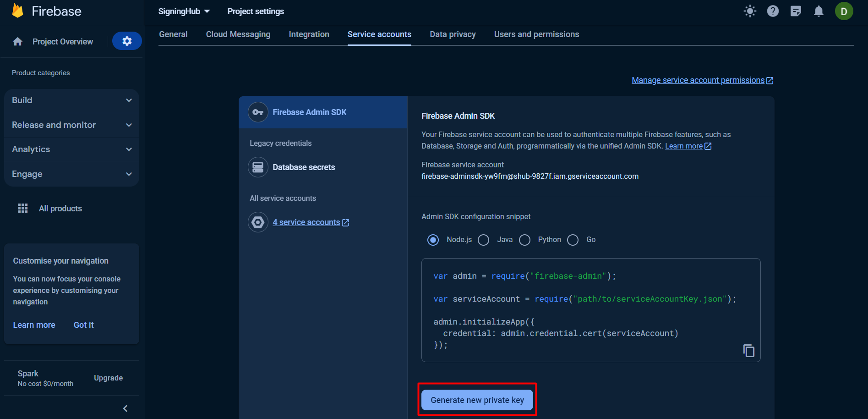Click the Spark plan label
Viewport: 868px width, 419px height.
pos(28,373)
